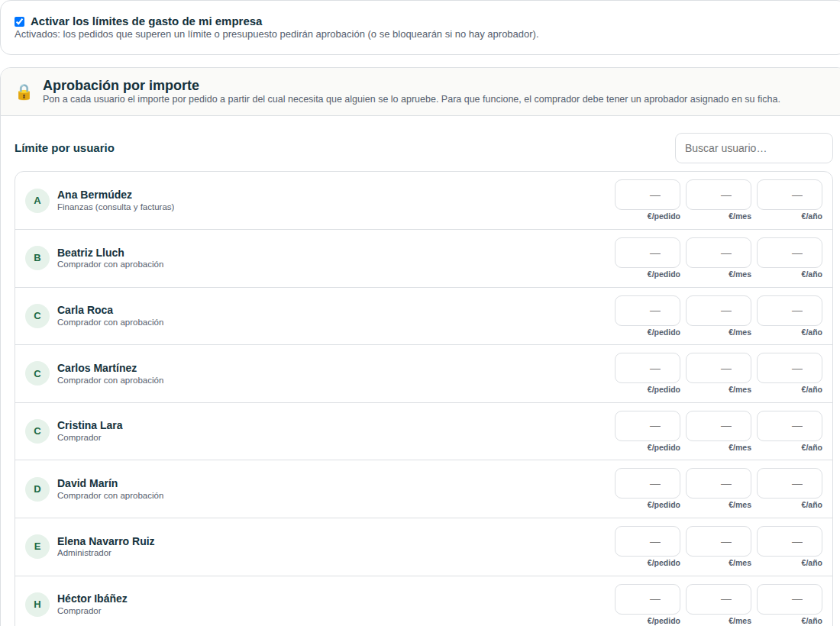Select Carla Roca's €/año limit field
840x626 pixels.
click(790, 311)
